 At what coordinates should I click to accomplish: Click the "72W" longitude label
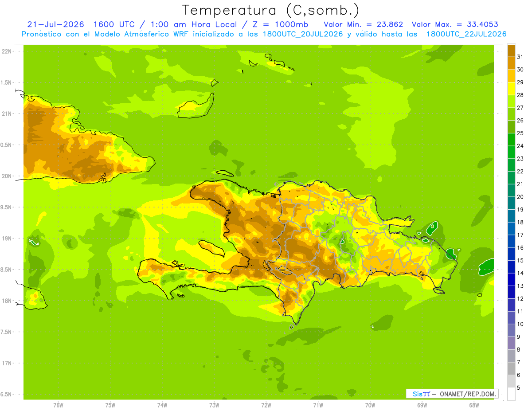click(x=266, y=405)
